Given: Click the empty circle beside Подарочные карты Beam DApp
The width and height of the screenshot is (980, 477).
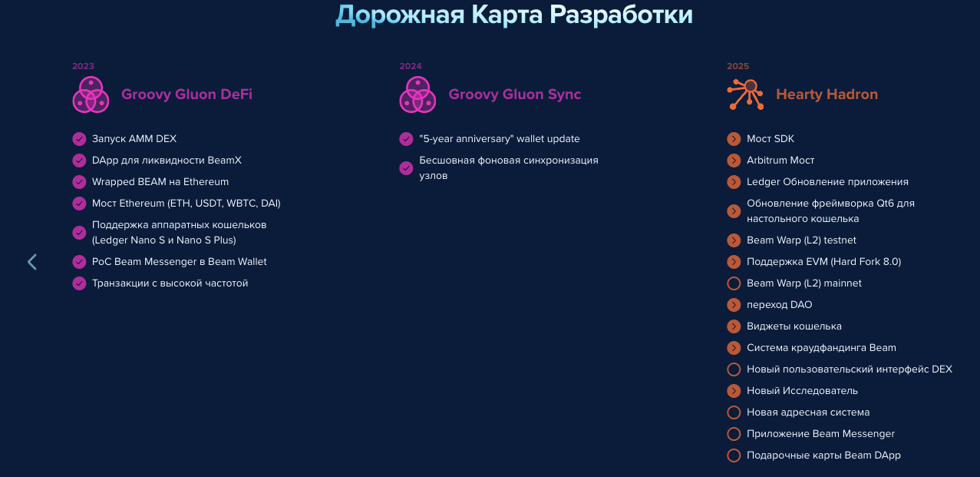Looking at the screenshot, I should click(734, 455).
